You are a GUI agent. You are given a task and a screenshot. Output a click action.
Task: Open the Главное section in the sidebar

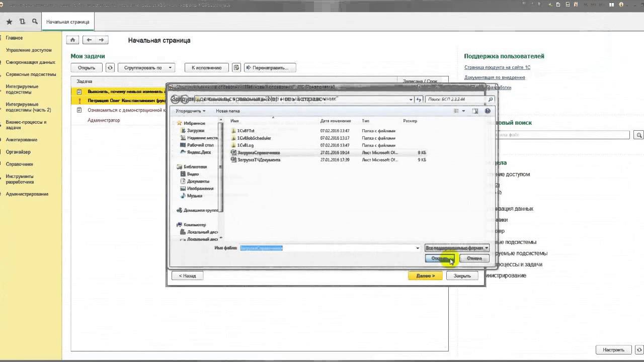pos(14,38)
